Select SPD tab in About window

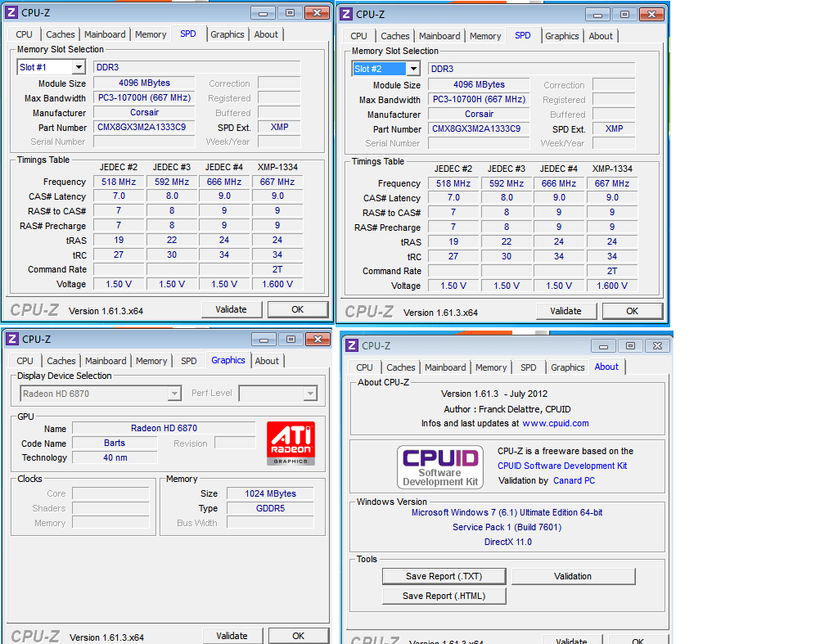click(x=528, y=367)
